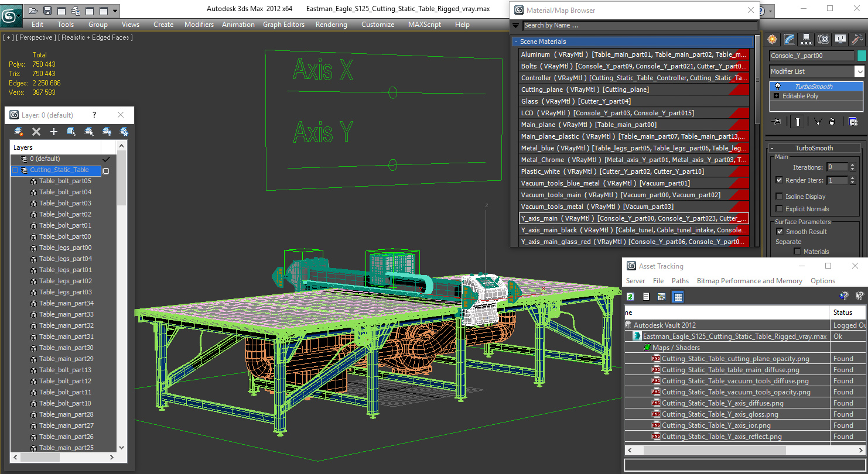Click object name field Console_Y_part00

812,56
